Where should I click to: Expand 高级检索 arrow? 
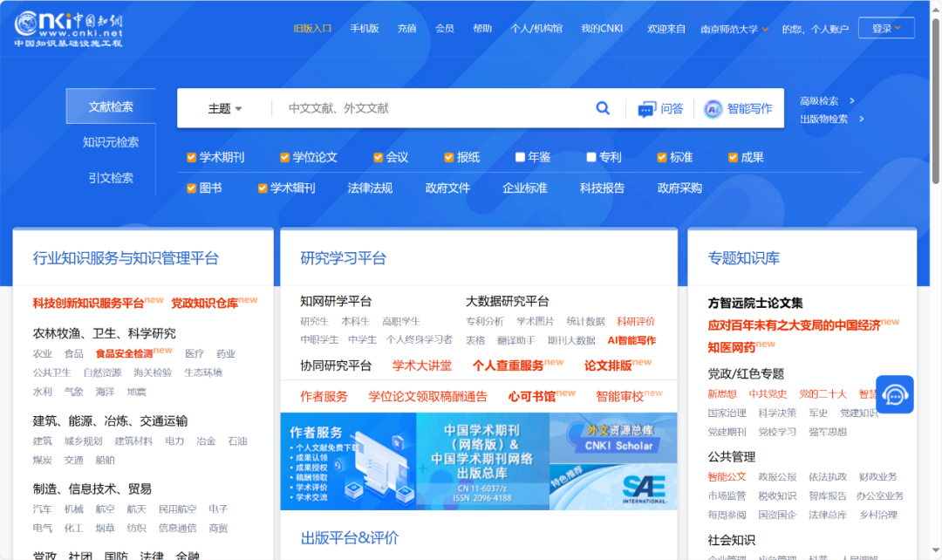tap(852, 101)
